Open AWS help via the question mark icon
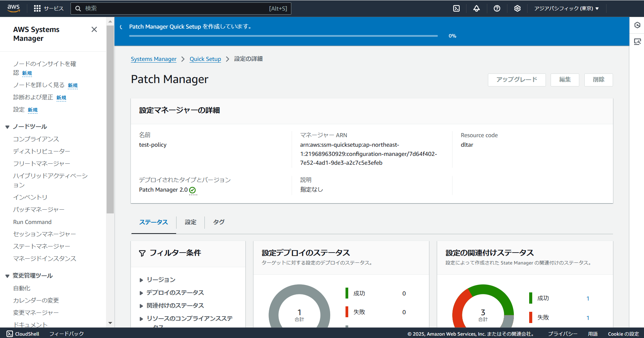644x338 pixels. pos(497,8)
